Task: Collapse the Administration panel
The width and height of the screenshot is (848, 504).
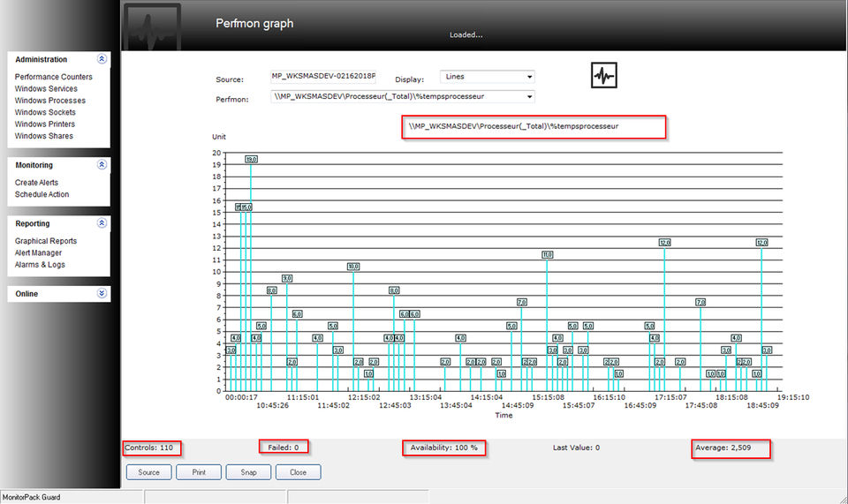Action: 102,59
